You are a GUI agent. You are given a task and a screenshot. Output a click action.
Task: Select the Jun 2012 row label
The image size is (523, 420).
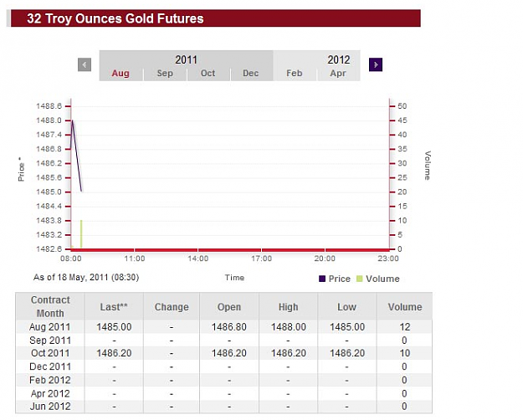tap(50, 407)
